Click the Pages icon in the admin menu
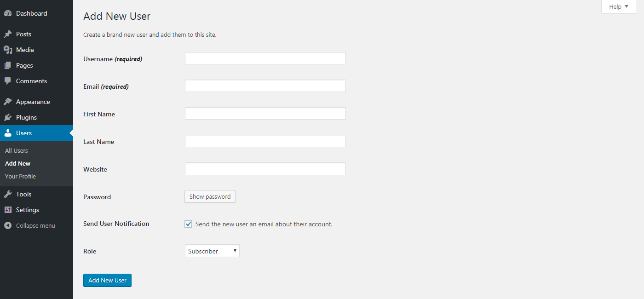Screen dimensions: 644x299 click(8, 65)
